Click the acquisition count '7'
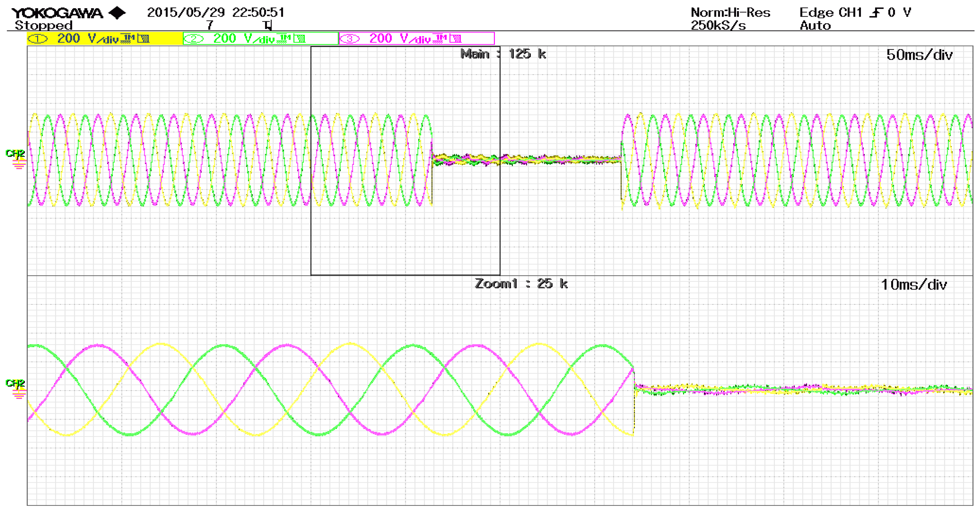Viewport: 980px width, 514px height. pos(210,25)
